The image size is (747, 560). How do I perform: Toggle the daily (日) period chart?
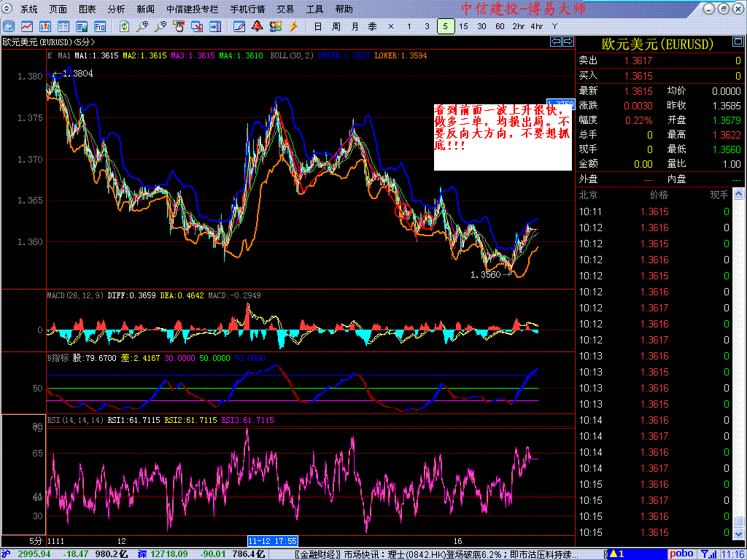[x=317, y=26]
